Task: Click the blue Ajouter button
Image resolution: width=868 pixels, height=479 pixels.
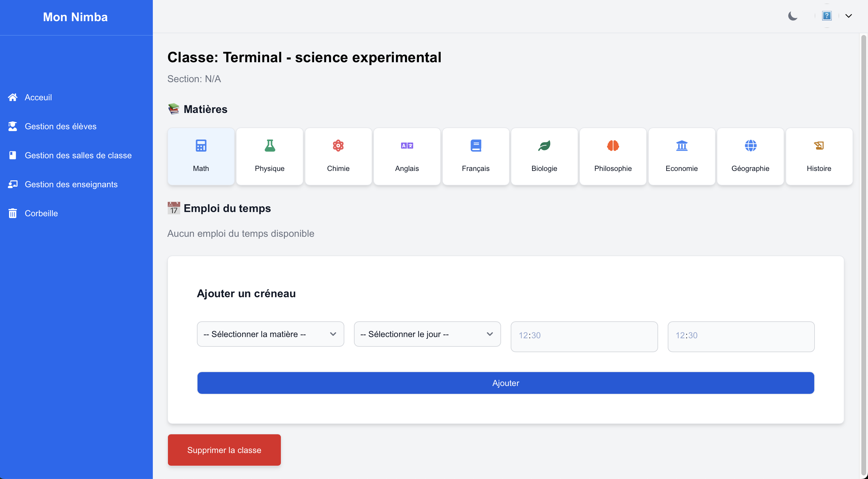Action: click(506, 383)
